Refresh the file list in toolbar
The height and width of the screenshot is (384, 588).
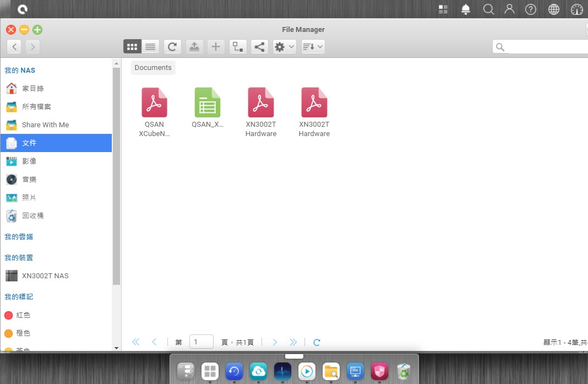point(172,46)
